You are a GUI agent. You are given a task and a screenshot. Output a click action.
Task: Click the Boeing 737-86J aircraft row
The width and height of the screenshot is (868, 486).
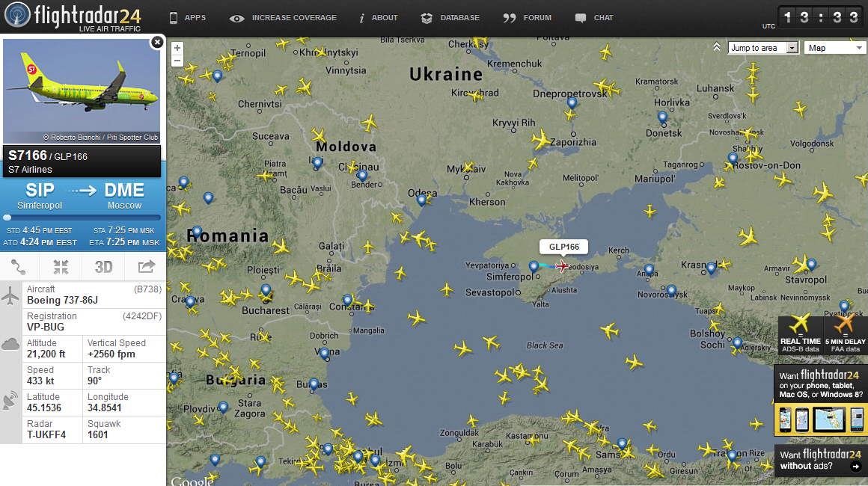coord(94,295)
